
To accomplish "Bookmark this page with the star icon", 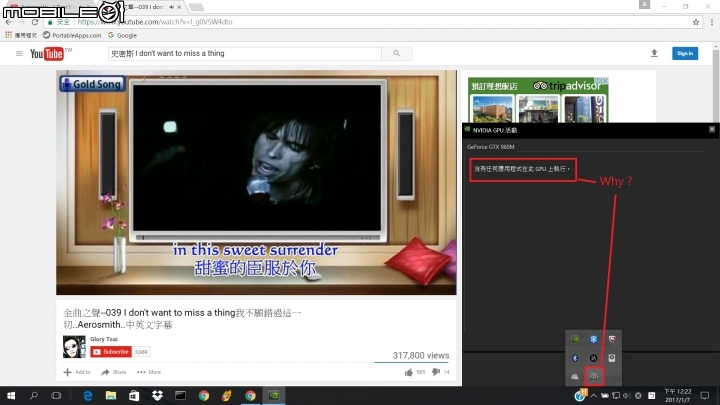I will (696, 22).
